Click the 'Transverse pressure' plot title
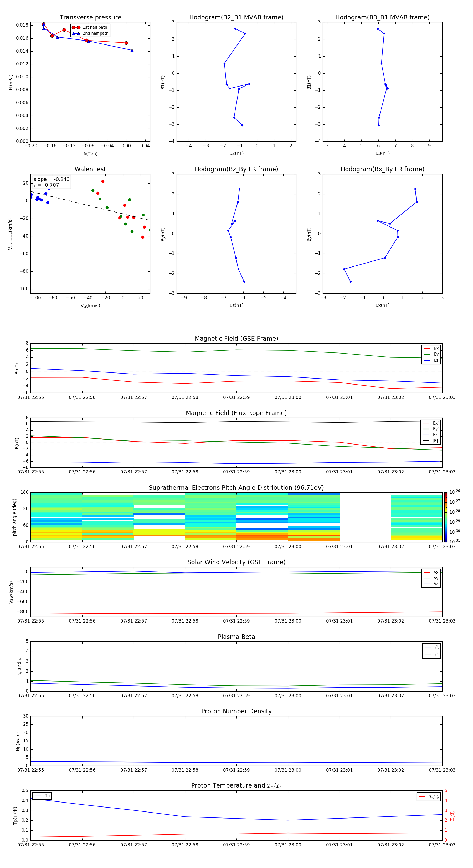The height and width of the screenshot is (868, 473). 90,18
